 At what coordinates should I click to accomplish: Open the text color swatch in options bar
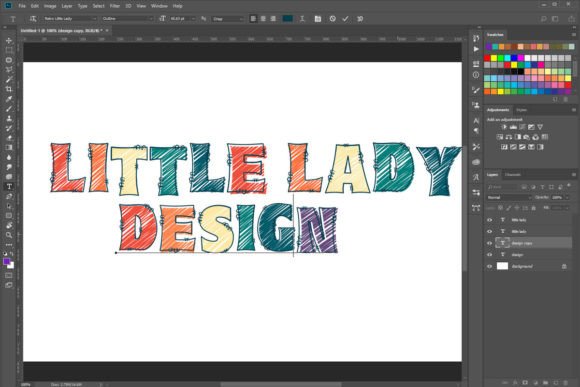(287, 18)
